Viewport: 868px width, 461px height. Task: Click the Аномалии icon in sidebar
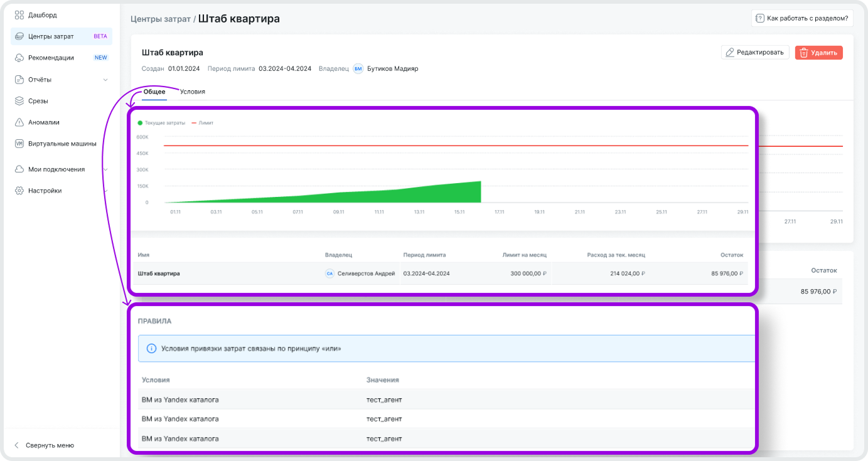click(x=19, y=122)
